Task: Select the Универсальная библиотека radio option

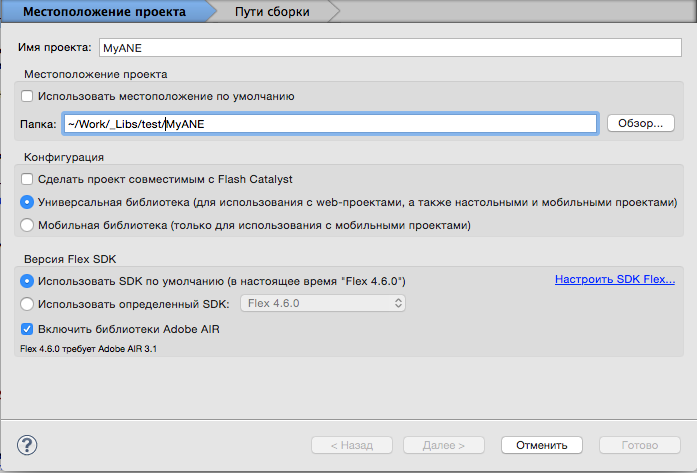Action: (x=27, y=202)
